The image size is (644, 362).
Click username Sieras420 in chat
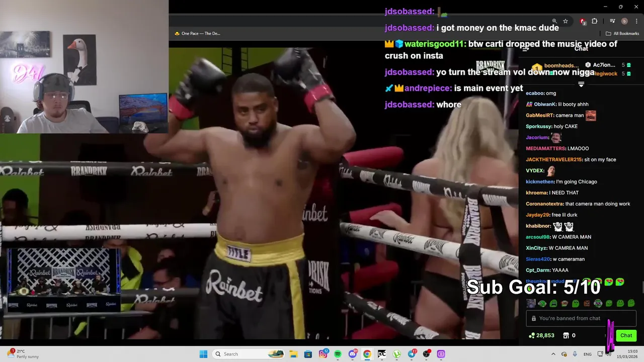[x=538, y=259]
